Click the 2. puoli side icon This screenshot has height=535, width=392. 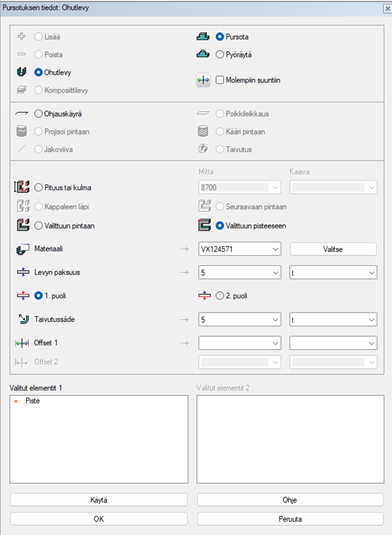pyautogui.click(x=204, y=295)
